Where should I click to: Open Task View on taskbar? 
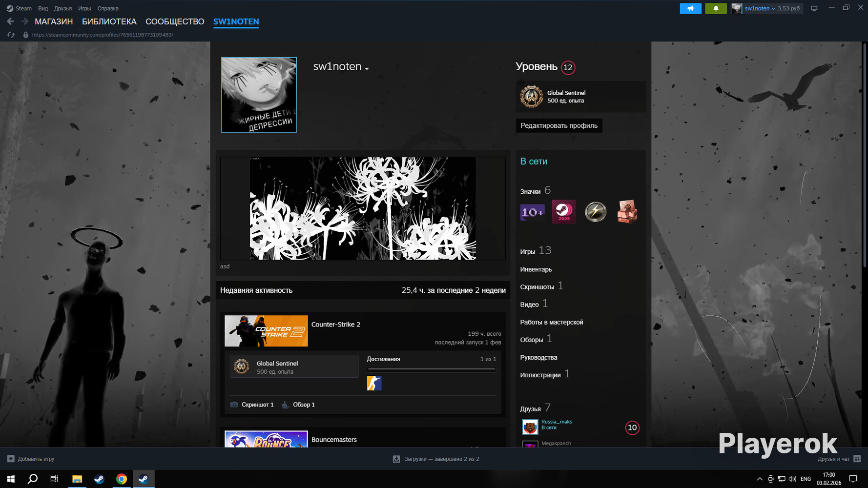(x=54, y=479)
